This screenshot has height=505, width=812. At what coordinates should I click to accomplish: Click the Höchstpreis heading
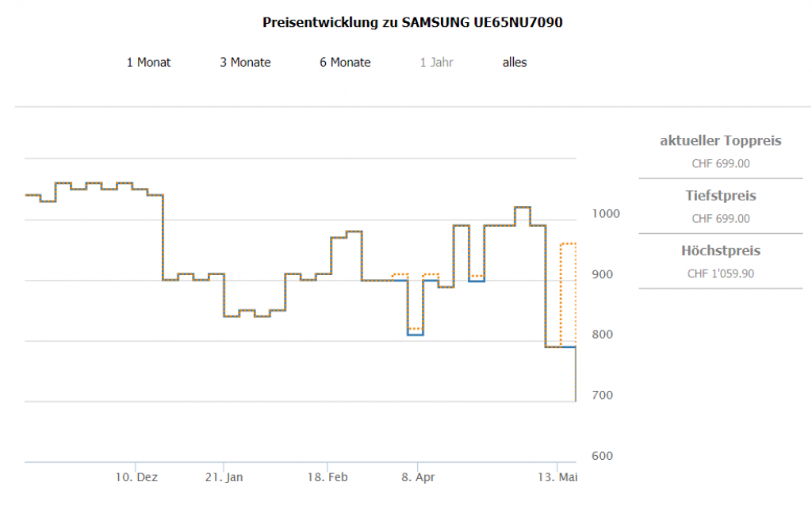[x=720, y=251]
